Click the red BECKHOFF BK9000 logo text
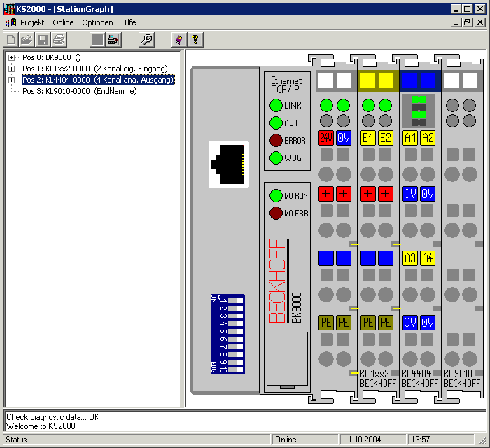 tap(277, 281)
